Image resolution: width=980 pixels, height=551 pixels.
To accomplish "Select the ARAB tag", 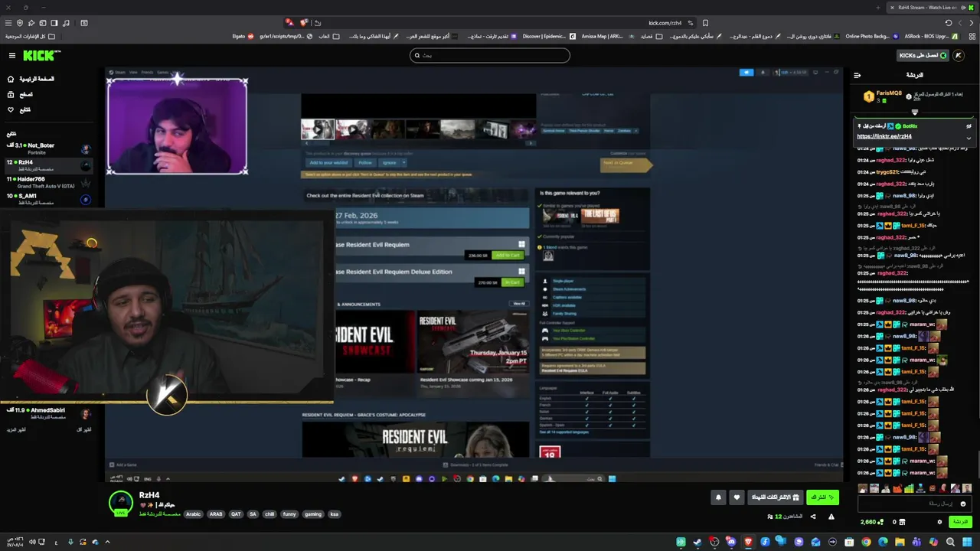I will pyautogui.click(x=216, y=514).
